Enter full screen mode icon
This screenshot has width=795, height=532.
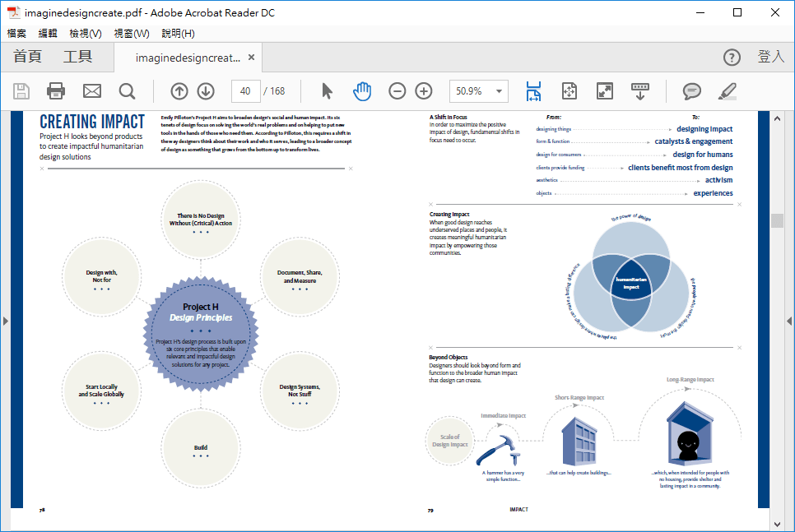point(605,91)
